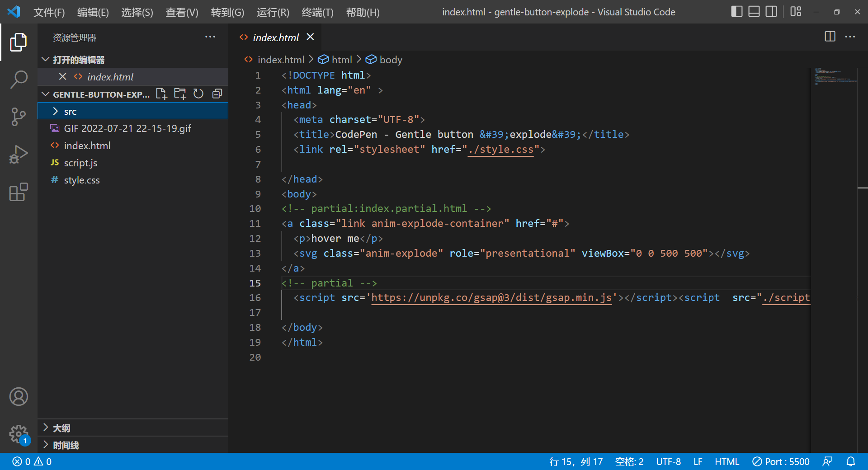Viewport: 868px width, 470px height.
Task: Refresh the Explorer file list
Action: tap(198, 94)
